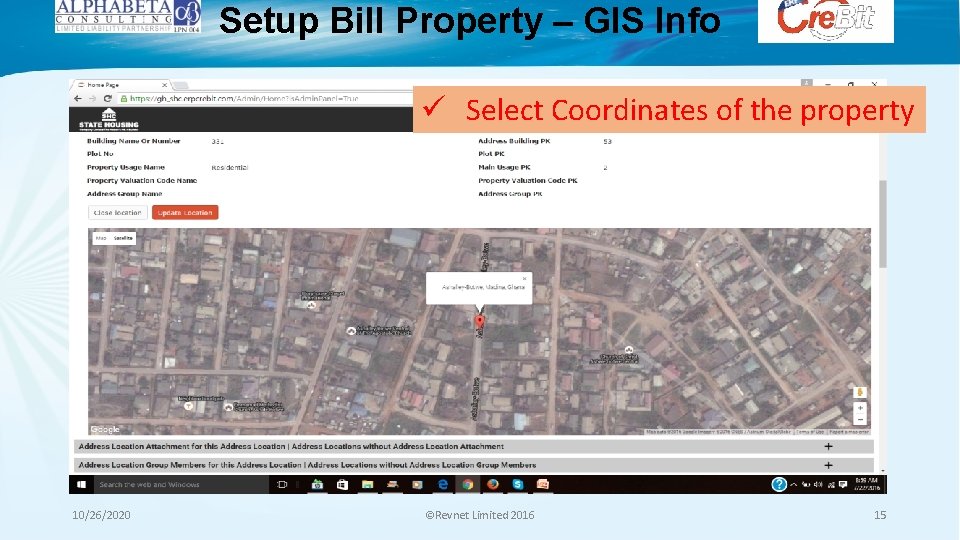Click the taskbar search box

click(x=182, y=484)
